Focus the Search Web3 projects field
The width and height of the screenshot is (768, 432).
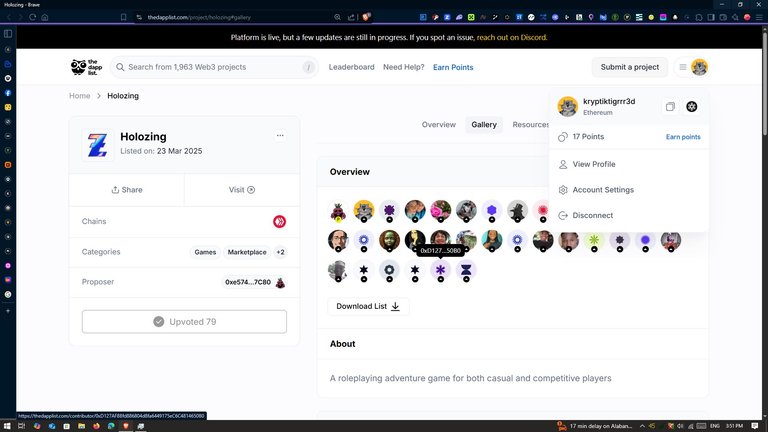coord(214,67)
